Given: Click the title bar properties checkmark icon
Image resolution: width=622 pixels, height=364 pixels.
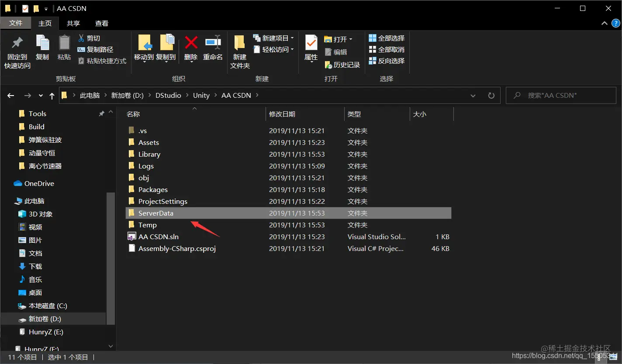Looking at the screenshot, I should pyautogui.click(x=25, y=8).
